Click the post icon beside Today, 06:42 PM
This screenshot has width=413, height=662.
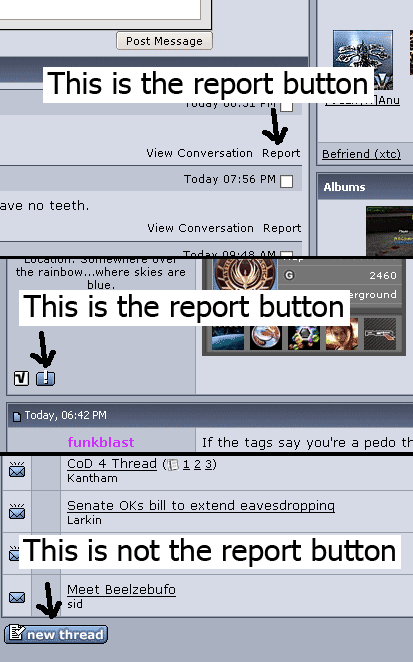pyautogui.click(x=17, y=417)
